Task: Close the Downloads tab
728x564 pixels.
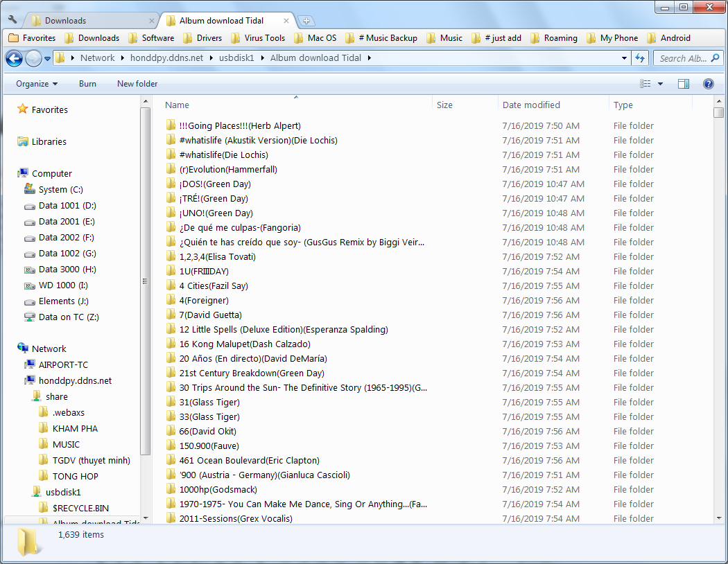Action: [151, 21]
